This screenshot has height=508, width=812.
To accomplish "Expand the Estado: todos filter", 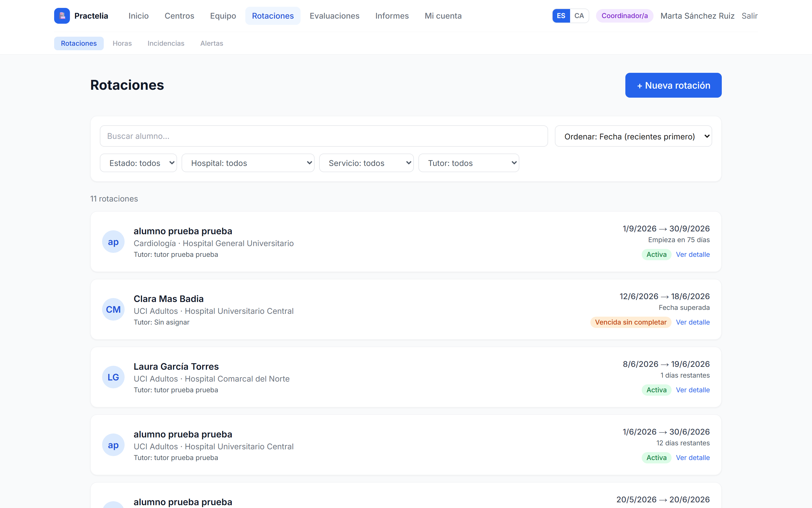I will 138,163.
